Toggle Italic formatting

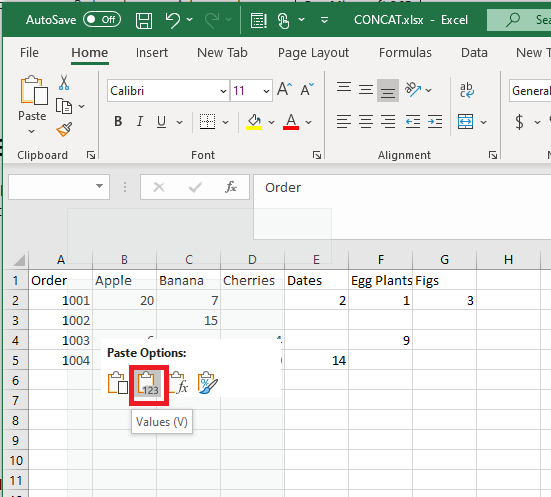pyautogui.click(x=140, y=122)
